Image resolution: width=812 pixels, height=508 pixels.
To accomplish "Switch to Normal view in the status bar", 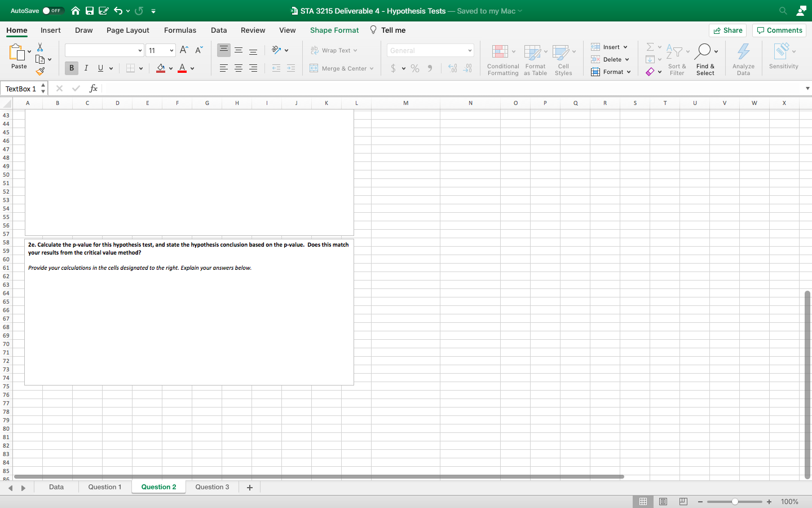I will coord(643,501).
